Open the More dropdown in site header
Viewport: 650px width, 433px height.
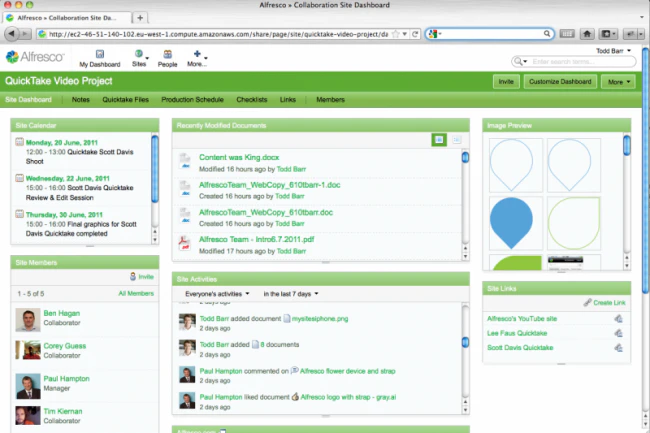(618, 82)
